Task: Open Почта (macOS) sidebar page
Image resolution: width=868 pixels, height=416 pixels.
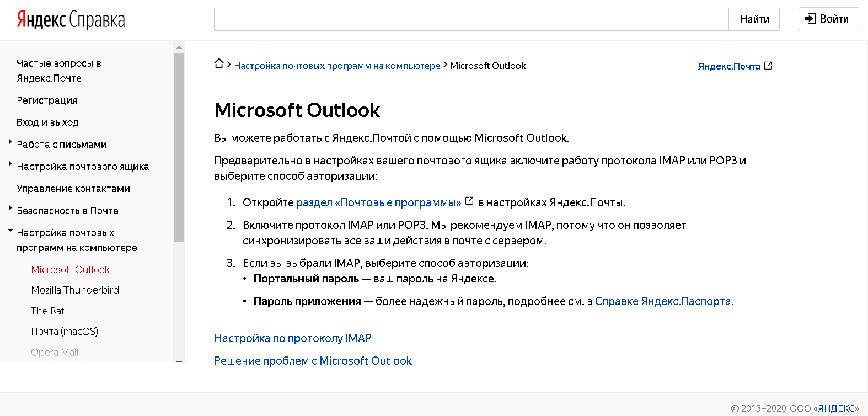Action: (x=65, y=332)
